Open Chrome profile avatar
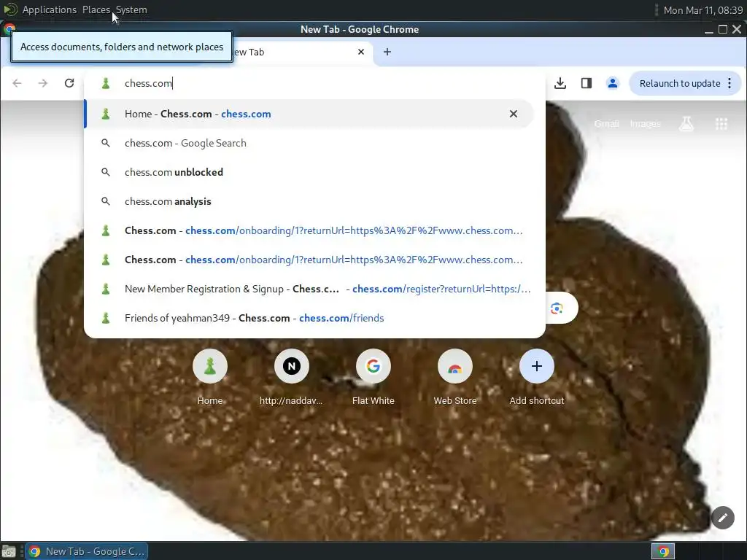Viewport: 747px width, 560px height. coord(613,83)
